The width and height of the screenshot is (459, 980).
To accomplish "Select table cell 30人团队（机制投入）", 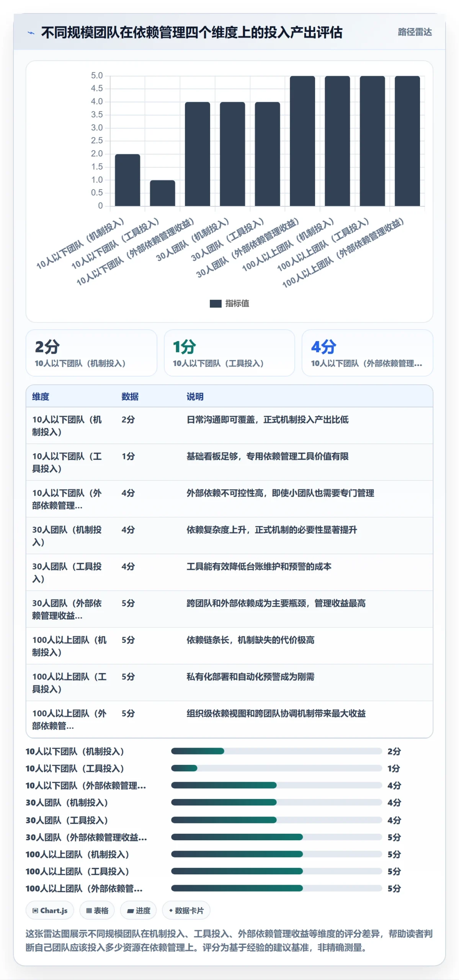I will coord(67,536).
